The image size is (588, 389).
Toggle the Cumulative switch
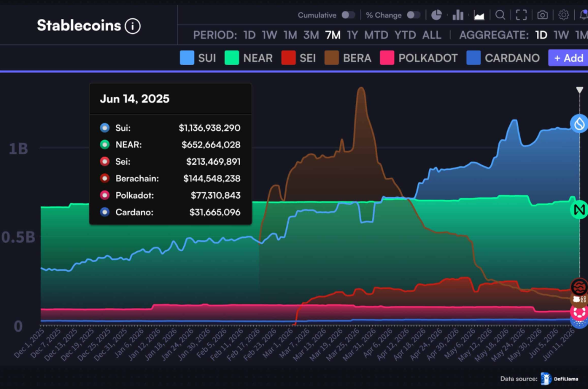pyautogui.click(x=348, y=15)
